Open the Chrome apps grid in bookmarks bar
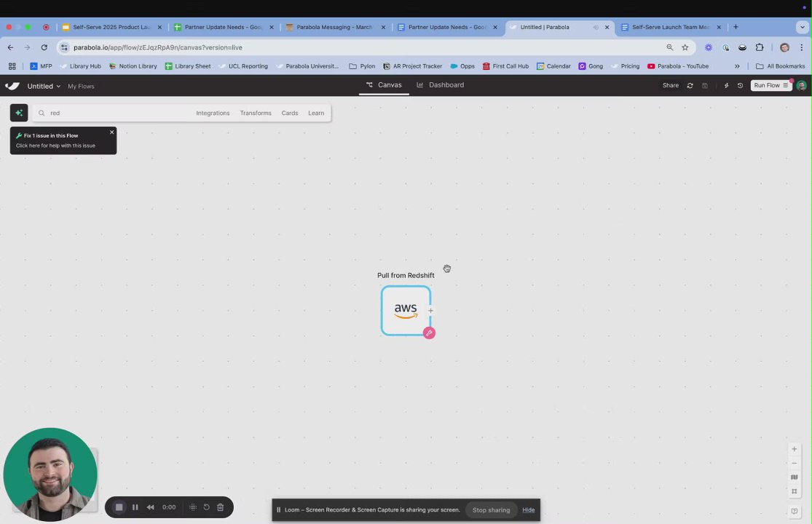This screenshot has height=524, width=812. click(x=12, y=66)
